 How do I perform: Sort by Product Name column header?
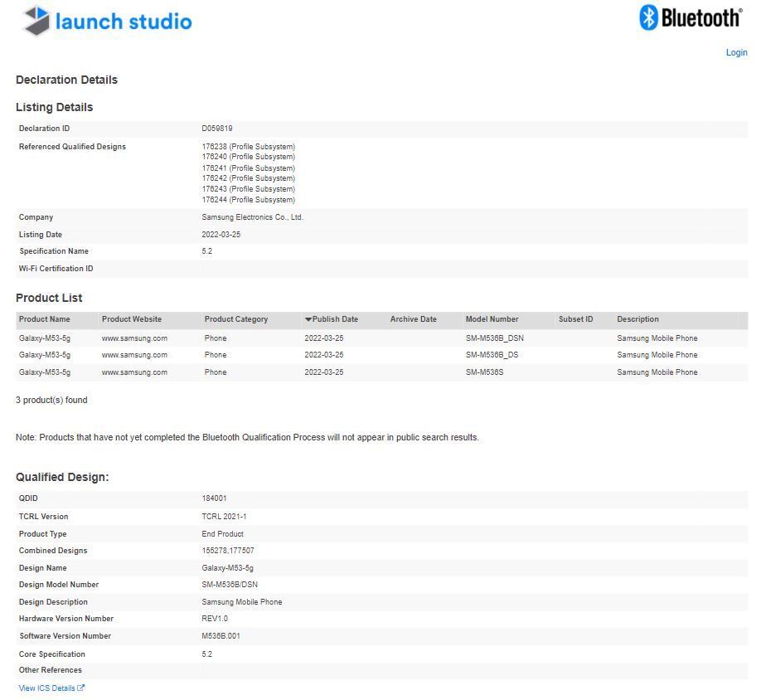pyautogui.click(x=44, y=319)
